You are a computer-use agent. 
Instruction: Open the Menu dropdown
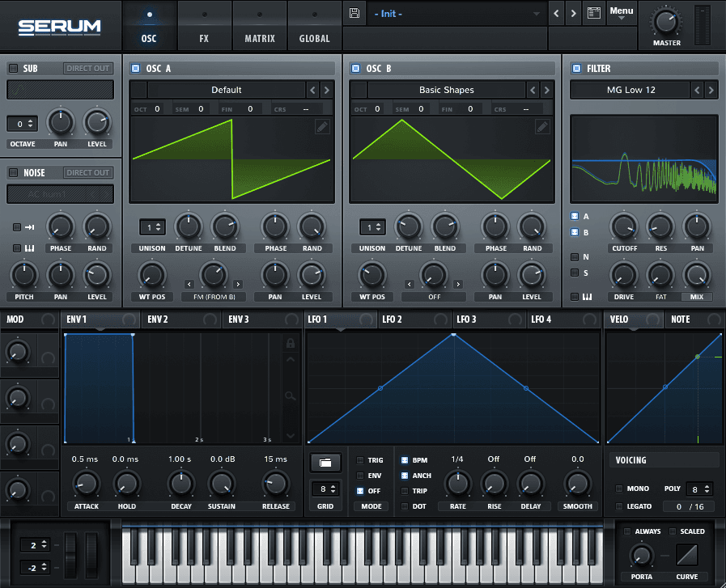coord(622,13)
